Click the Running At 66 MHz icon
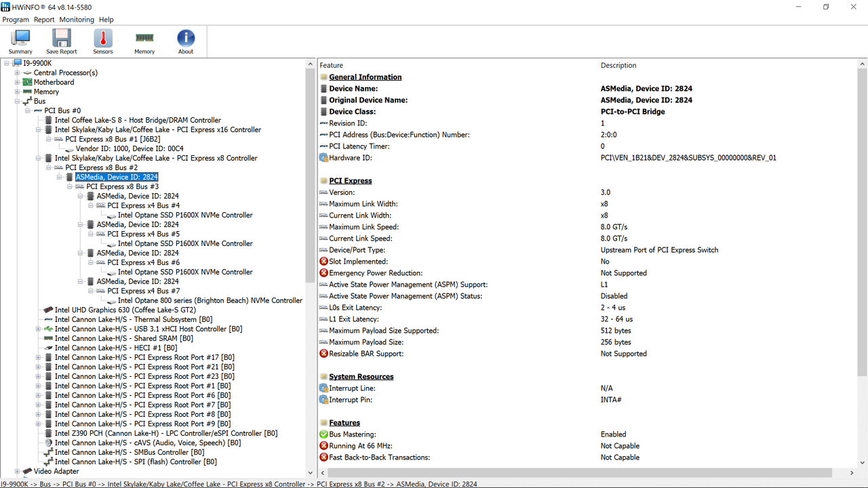The image size is (868, 488). (323, 446)
